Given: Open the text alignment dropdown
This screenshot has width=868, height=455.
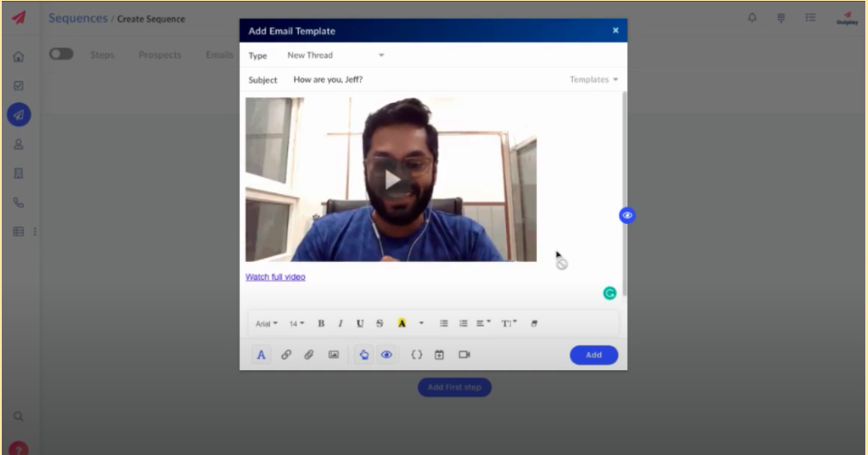Looking at the screenshot, I should [484, 324].
